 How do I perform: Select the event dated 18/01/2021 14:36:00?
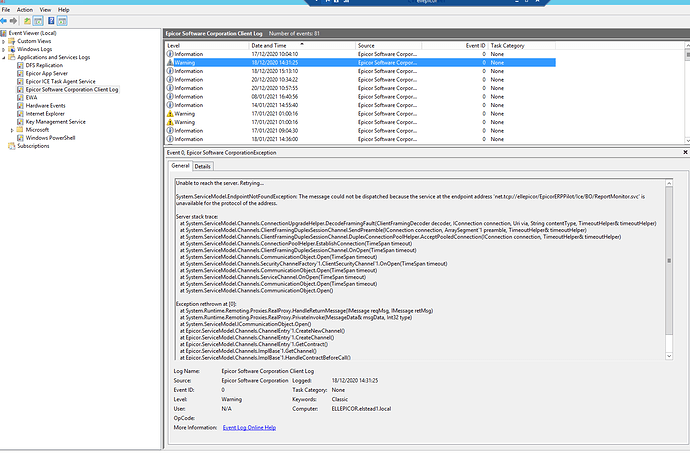360,139
